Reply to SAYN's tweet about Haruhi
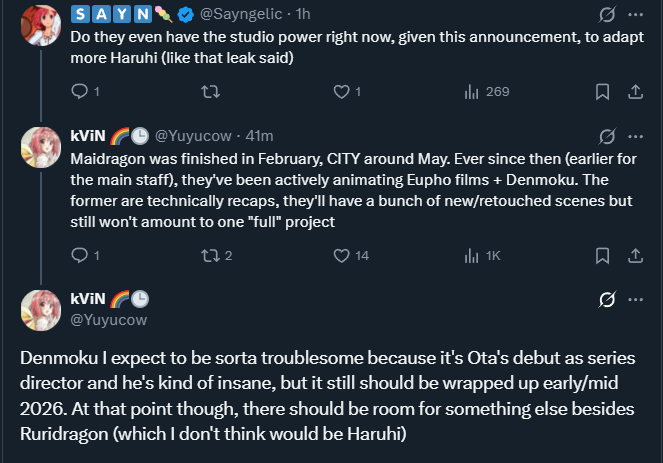The image size is (663, 463). coord(81,91)
